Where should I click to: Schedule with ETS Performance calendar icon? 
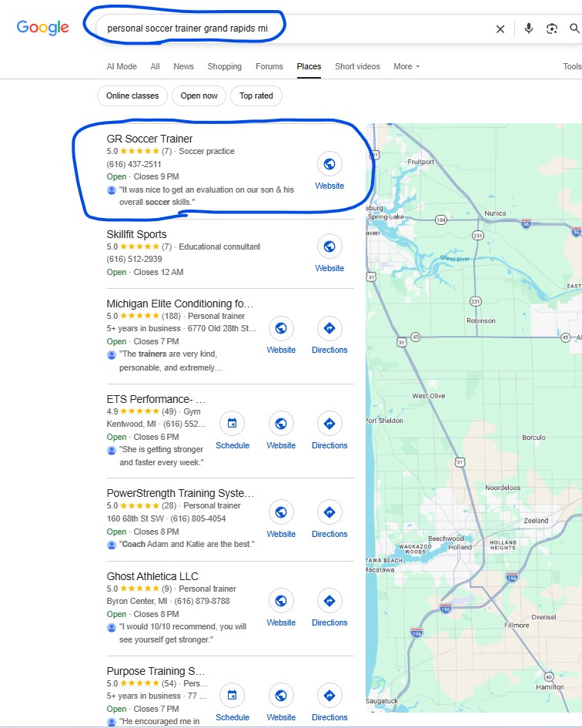point(232,424)
